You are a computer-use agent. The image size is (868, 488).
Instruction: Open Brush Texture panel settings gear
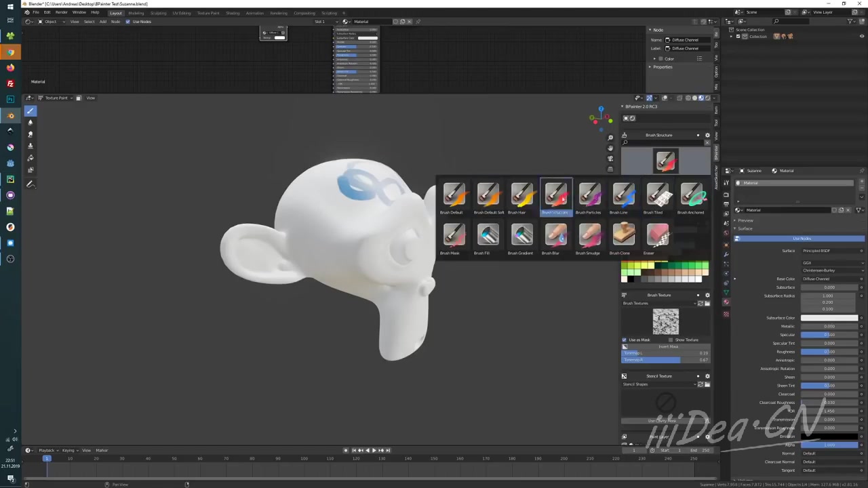tap(707, 295)
